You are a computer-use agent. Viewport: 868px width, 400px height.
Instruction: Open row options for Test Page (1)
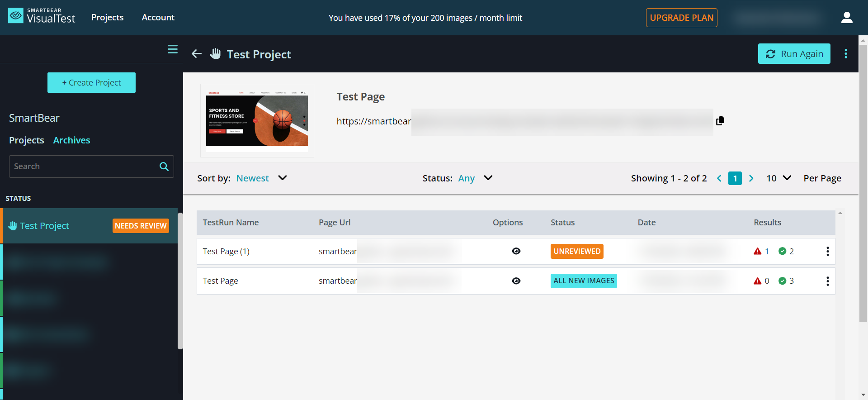[827, 252]
